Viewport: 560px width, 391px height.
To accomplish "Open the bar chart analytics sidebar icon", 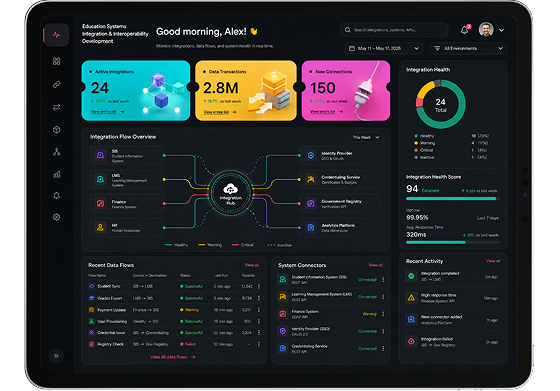I will (x=56, y=174).
